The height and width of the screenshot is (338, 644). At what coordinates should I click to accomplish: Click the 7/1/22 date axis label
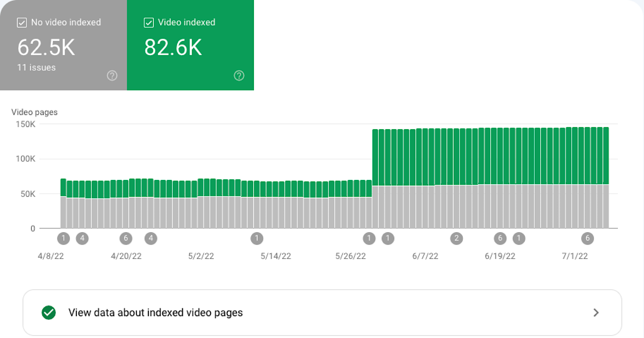point(575,256)
